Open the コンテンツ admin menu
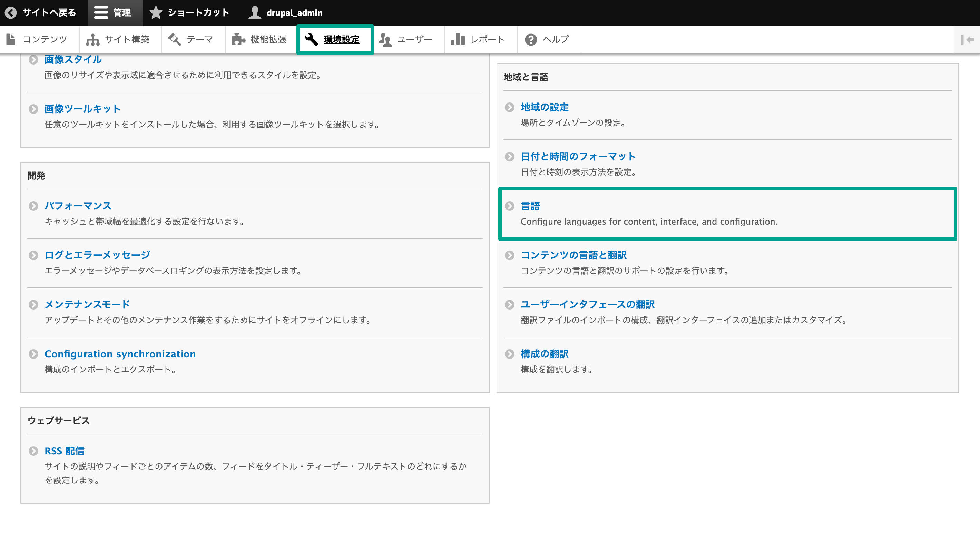Viewport: 980px width, 539px height. pos(40,40)
